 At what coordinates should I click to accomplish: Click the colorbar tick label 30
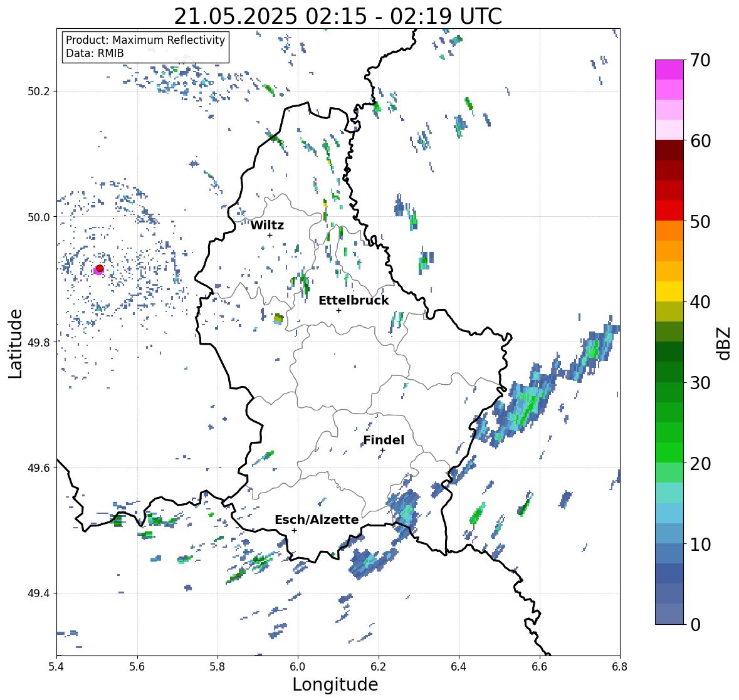click(700, 382)
